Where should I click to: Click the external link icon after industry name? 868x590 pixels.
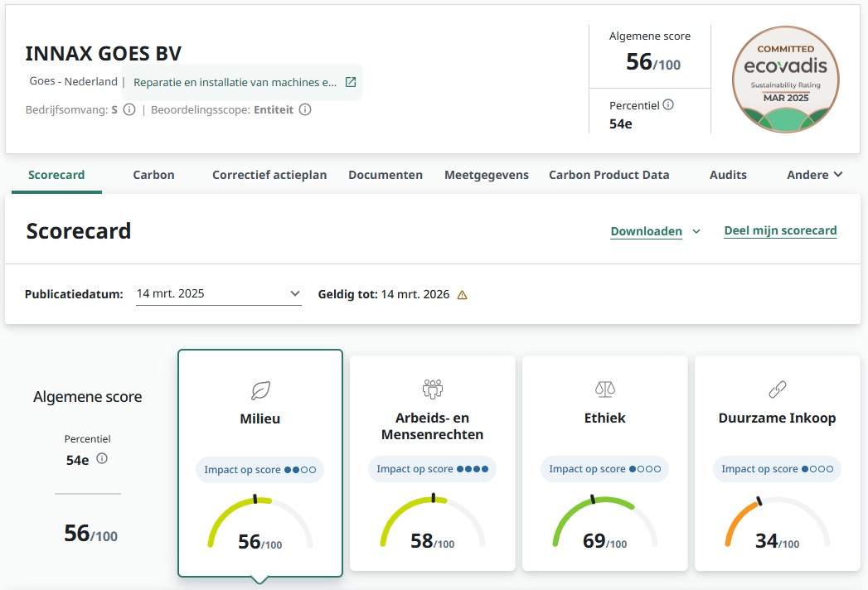[x=351, y=82]
